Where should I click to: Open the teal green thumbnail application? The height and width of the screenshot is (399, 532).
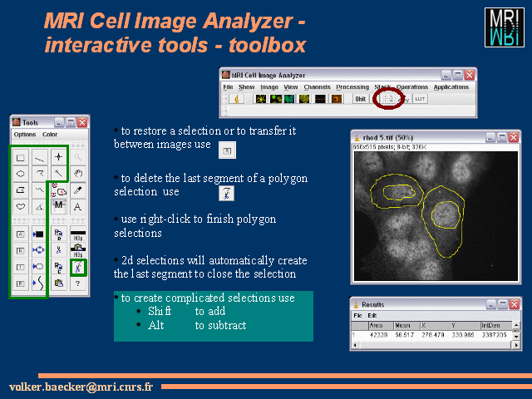pos(289,99)
